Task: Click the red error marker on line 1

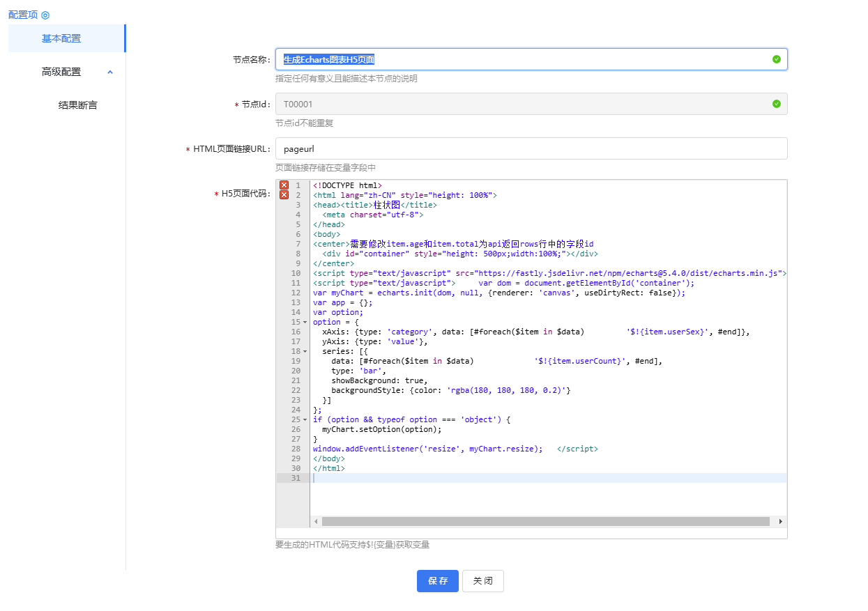Action: [284, 185]
